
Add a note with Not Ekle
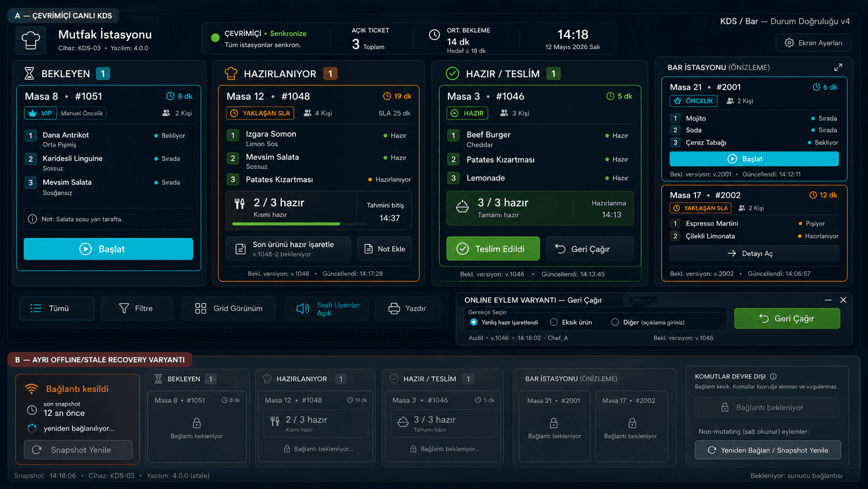385,249
